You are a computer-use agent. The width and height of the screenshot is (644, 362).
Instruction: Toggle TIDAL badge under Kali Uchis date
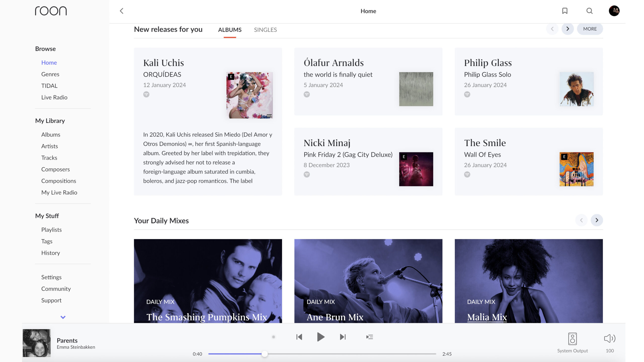tap(146, 94)
